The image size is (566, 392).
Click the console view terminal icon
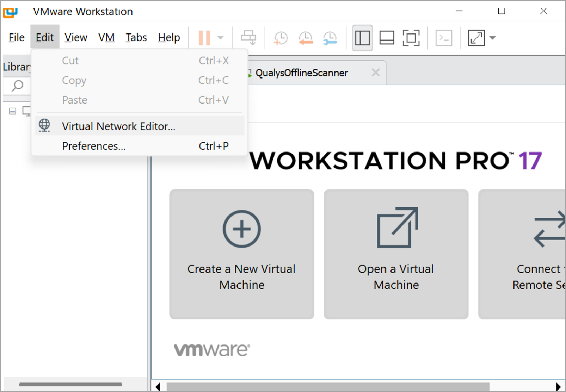click(x=444, y=38)
